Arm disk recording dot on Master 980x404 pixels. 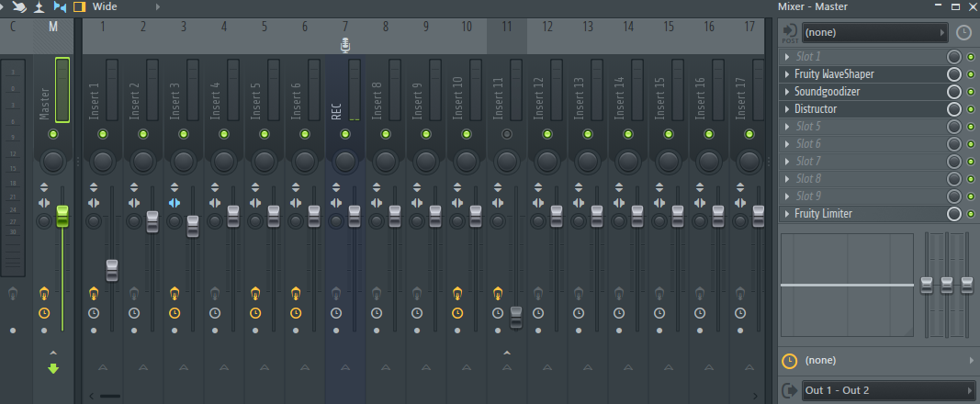(44, 331)
